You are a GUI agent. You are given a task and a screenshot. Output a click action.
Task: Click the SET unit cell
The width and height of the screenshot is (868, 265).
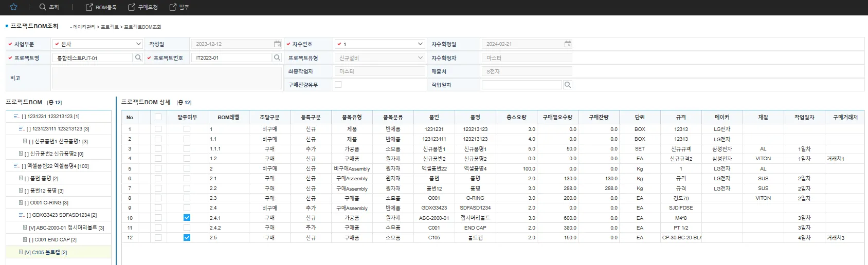click(x=640, y=149)
